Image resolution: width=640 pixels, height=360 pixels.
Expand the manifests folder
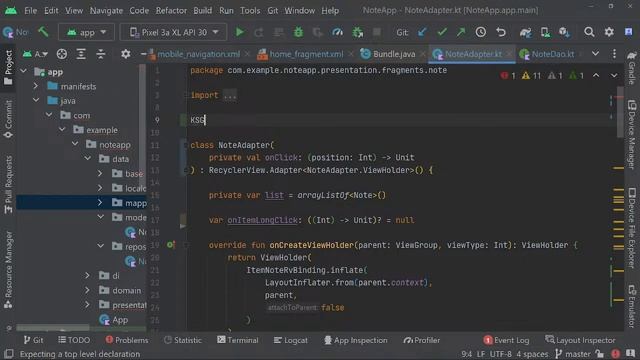(36, 86)
